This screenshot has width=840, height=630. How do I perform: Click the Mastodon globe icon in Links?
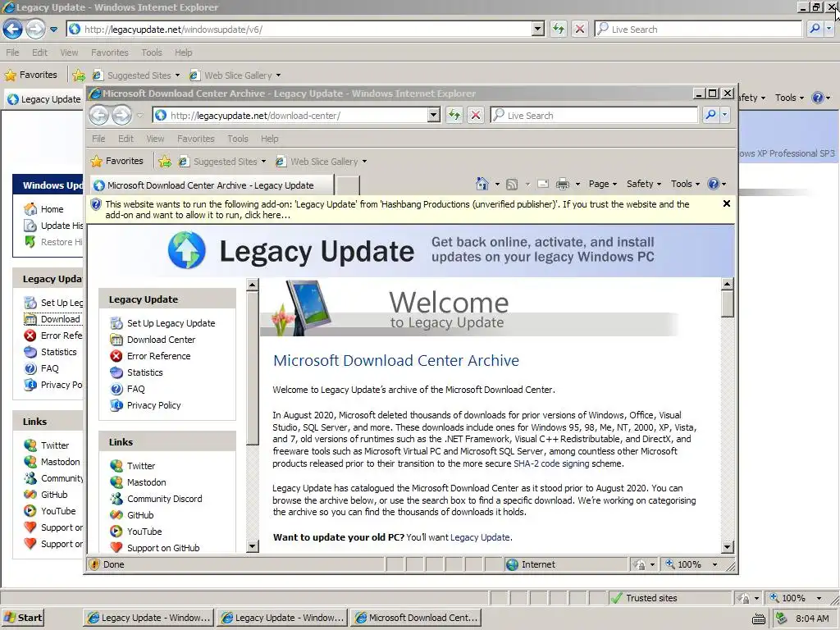(116, 482)
